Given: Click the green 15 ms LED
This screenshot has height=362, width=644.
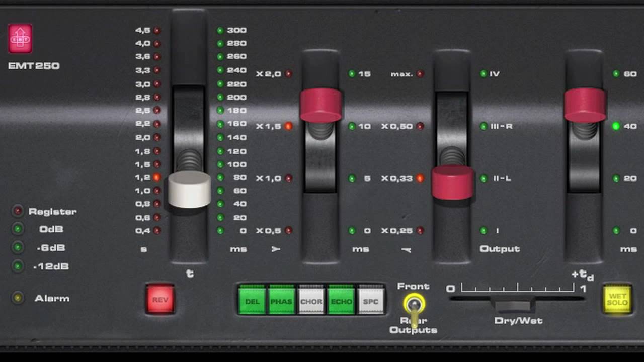Looking at the screenshot, I should (x=352, y=74).
